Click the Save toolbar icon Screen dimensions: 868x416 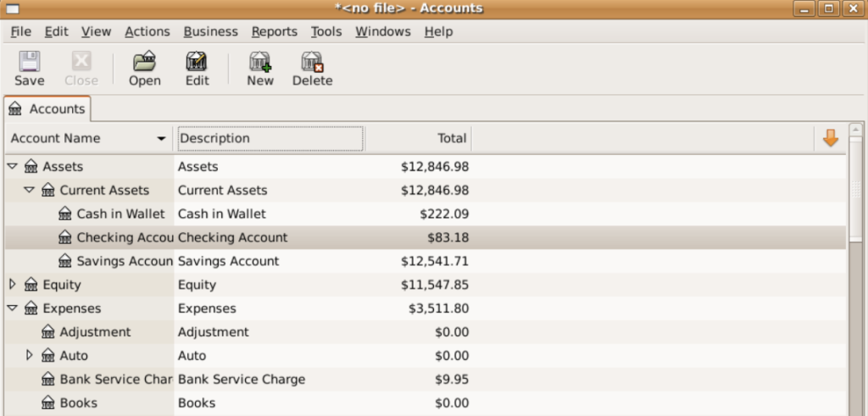coord(29,63)
